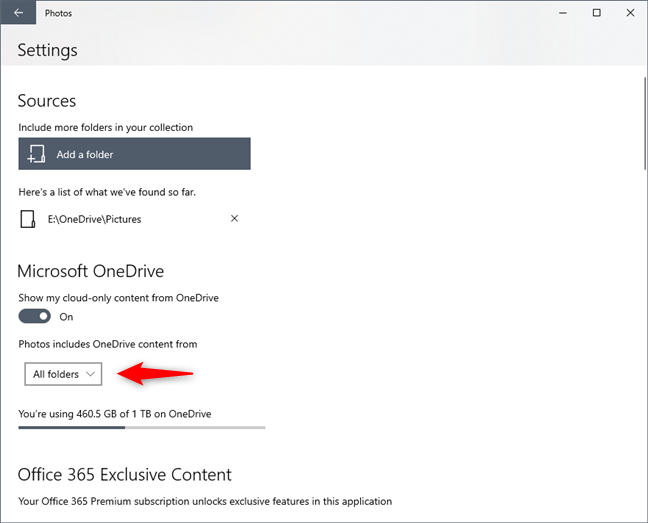Select the E:\OneDrive\Pictures path text

pyautogui.click(x=95, y=219)
